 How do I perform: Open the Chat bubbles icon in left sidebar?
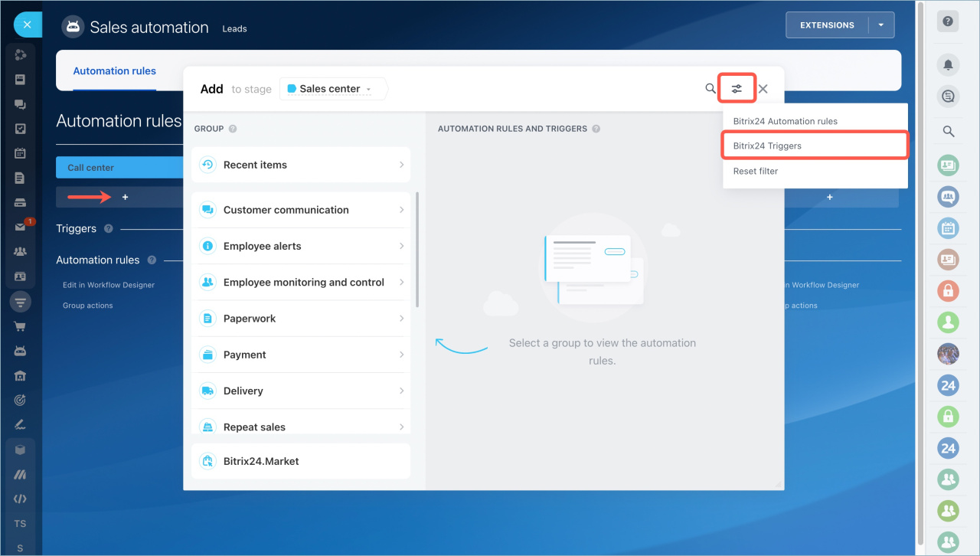(x=21, y=104)
